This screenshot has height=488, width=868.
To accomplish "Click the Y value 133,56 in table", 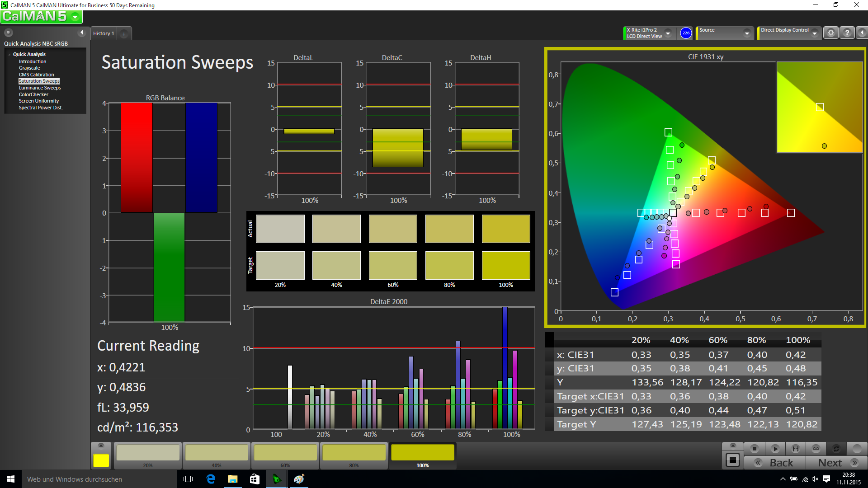I will [x=647, y=382].
